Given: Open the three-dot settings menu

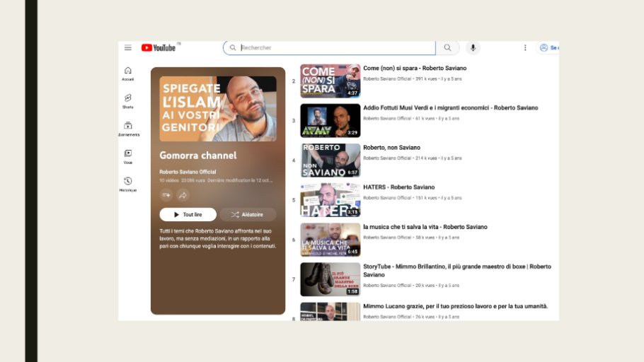Looking at the screenshot, I should (x=525, y=47).
